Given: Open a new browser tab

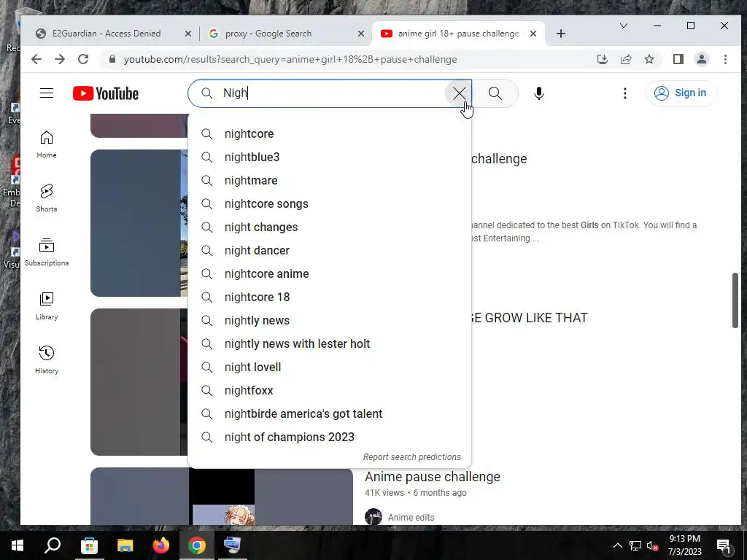Looking at the screenshot, I should tap(561, 34).
